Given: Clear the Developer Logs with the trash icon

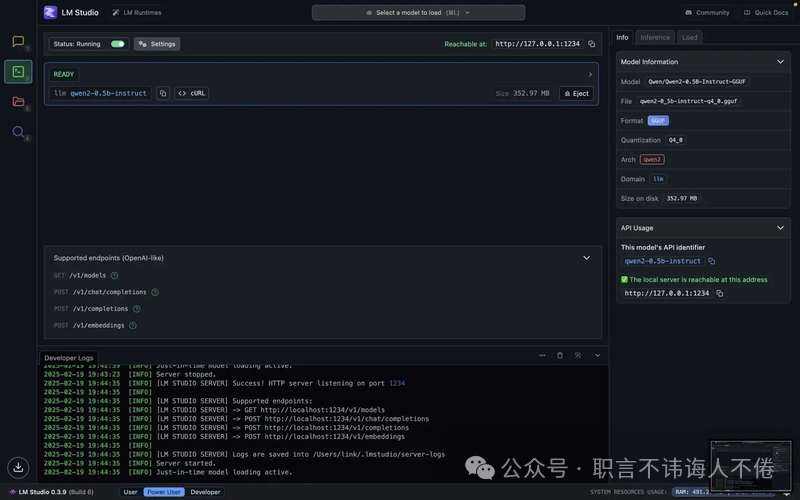Looking at the screenshot, I should pos(560,356).
